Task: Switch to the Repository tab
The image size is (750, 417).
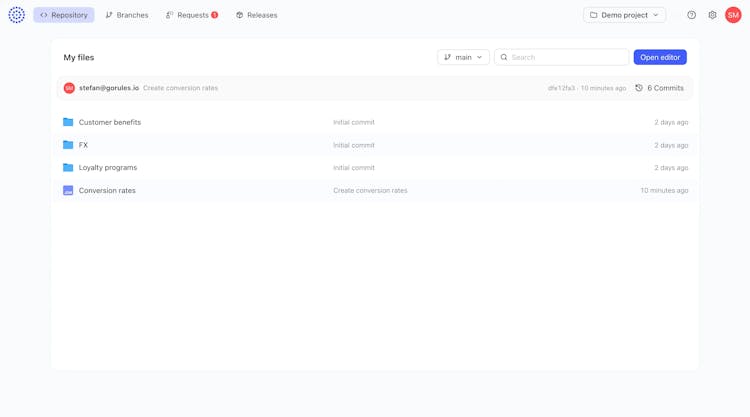Action: (64, 15)
